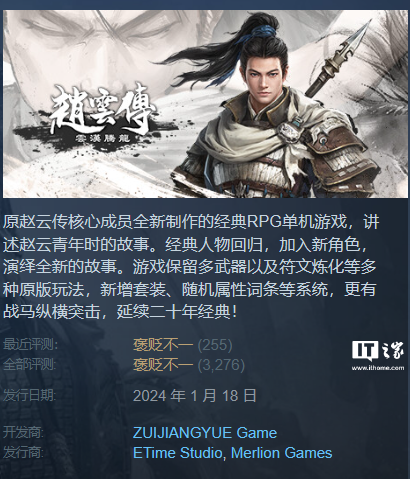Click the game description paragraph
Screen dimensions: 410x479
[x=190, y=267]
